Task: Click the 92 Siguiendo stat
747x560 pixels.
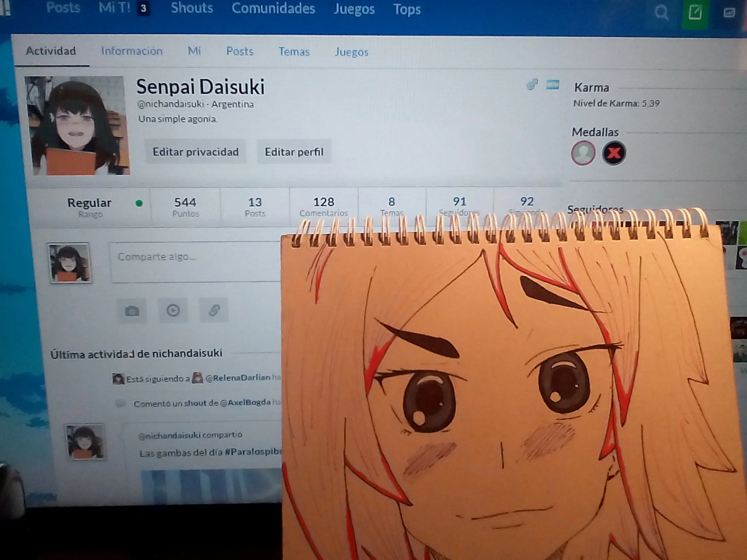Action: [x=527, y=206]
